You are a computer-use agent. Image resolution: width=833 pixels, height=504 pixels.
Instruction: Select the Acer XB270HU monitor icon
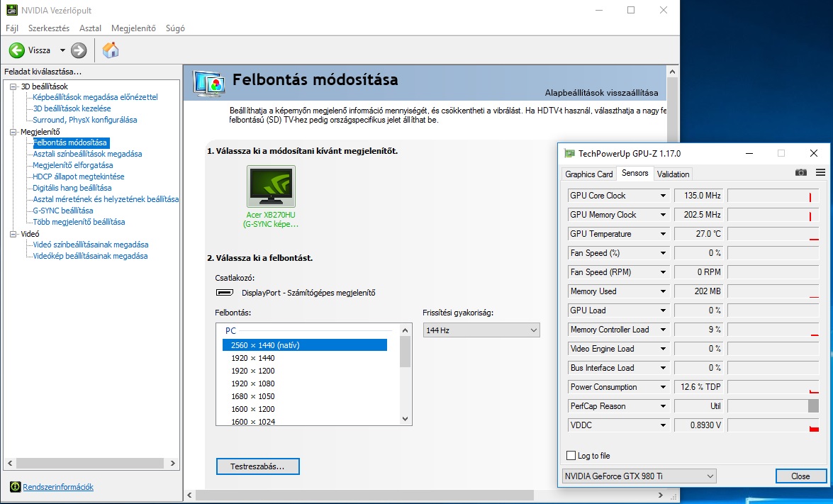(271, 186)
